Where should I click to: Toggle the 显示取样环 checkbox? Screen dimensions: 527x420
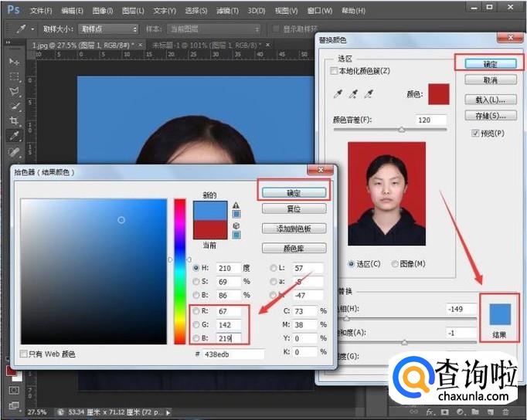click(x=276, y=29)
